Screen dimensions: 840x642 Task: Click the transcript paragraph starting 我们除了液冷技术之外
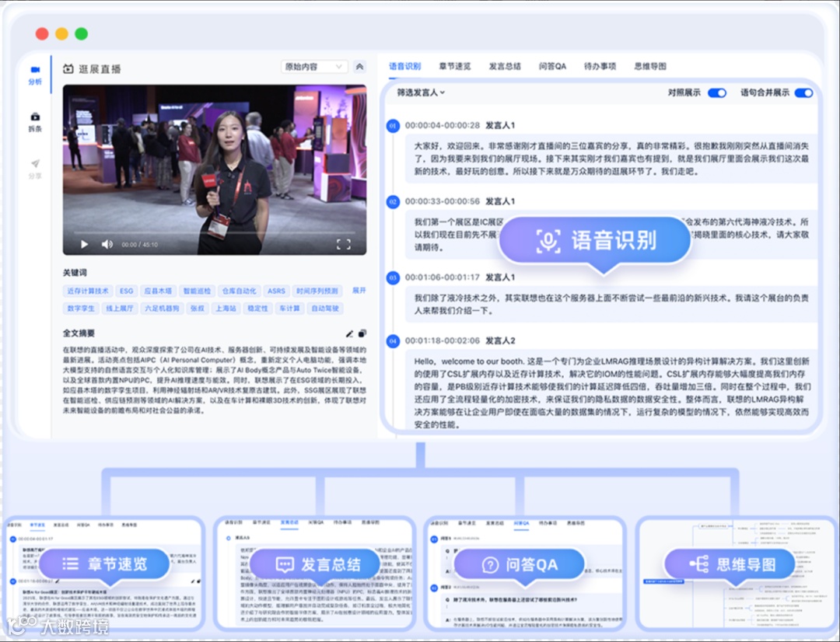(611, 304)
